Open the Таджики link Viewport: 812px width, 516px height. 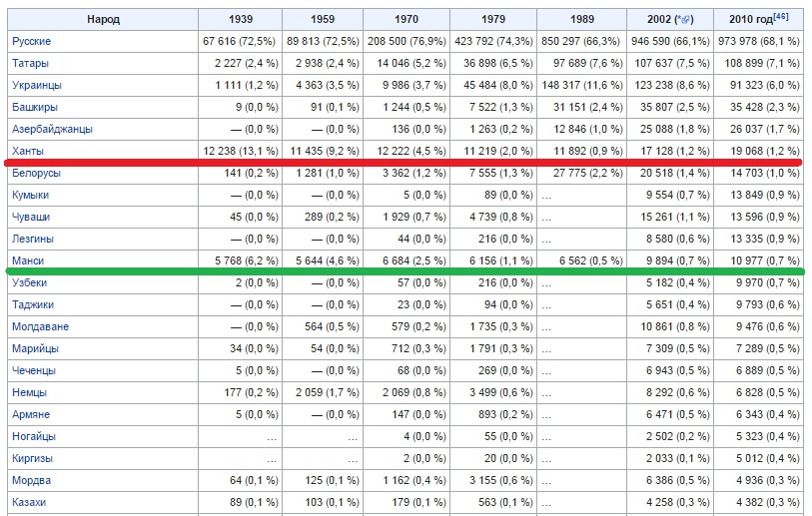click(33, 304)
